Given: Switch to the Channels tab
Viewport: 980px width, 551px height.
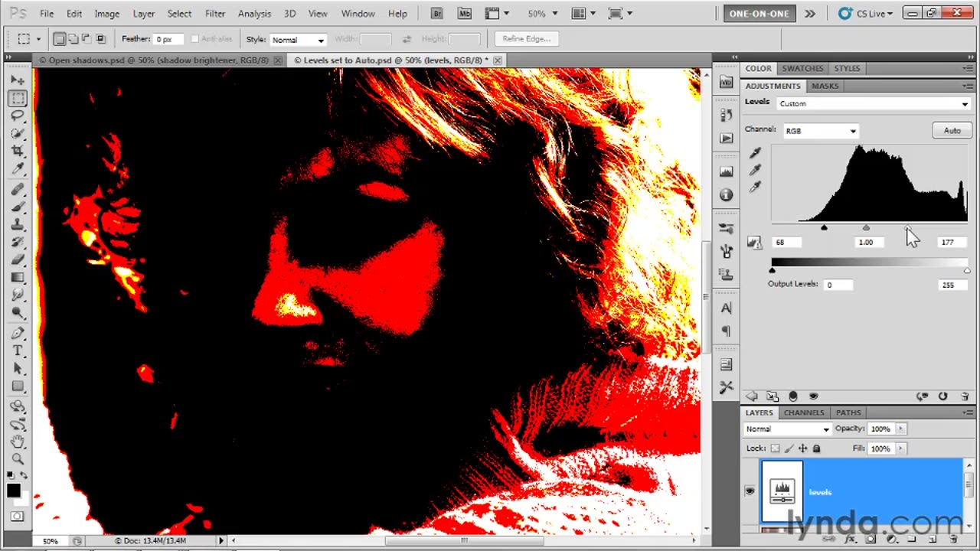Looking at the screenshot, I should point(803,412).
